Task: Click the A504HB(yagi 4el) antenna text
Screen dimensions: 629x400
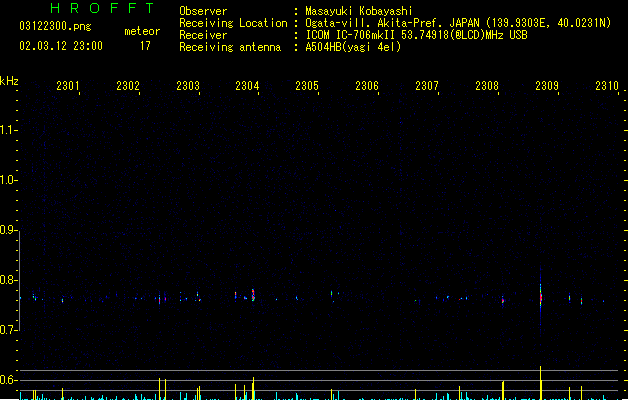Action: pos(353,47)
